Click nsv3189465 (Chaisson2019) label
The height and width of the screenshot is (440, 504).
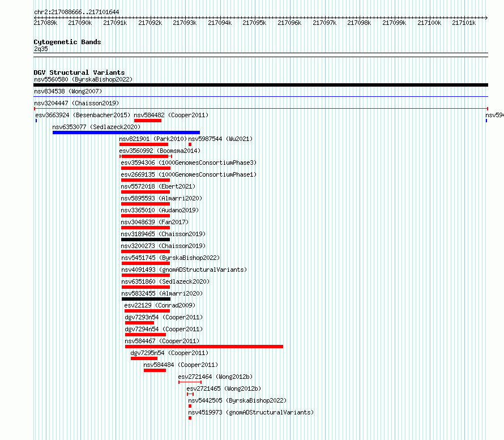(163, 234)
